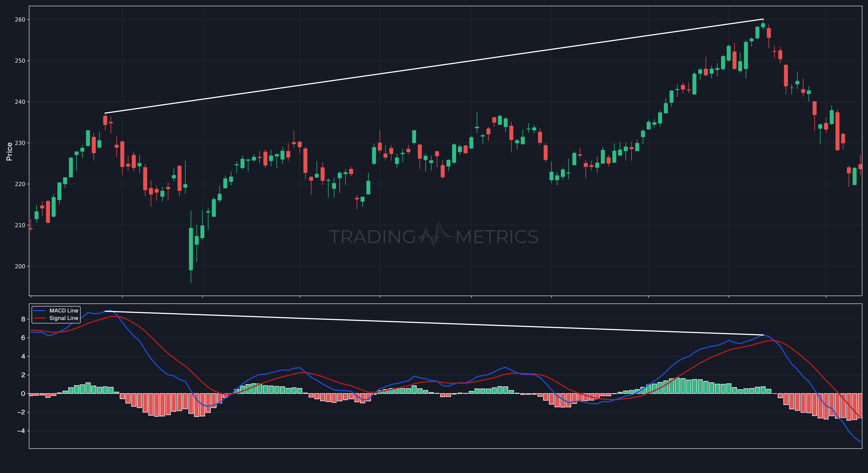The image size is (868, 473).
Task: Click the 260 price axis label
Action: click(20, 20)
